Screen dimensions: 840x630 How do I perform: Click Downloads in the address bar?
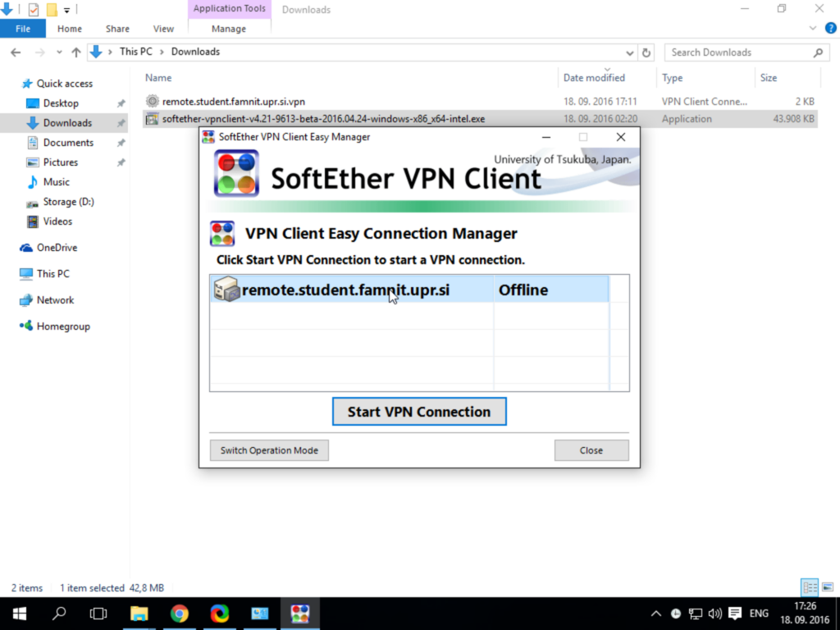(195, 52)
